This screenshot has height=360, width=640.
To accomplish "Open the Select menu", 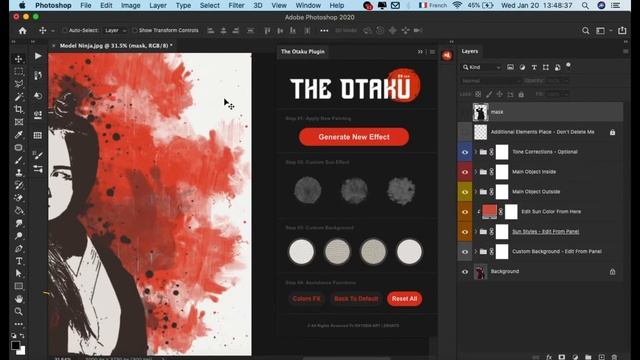I will (210, 5).
